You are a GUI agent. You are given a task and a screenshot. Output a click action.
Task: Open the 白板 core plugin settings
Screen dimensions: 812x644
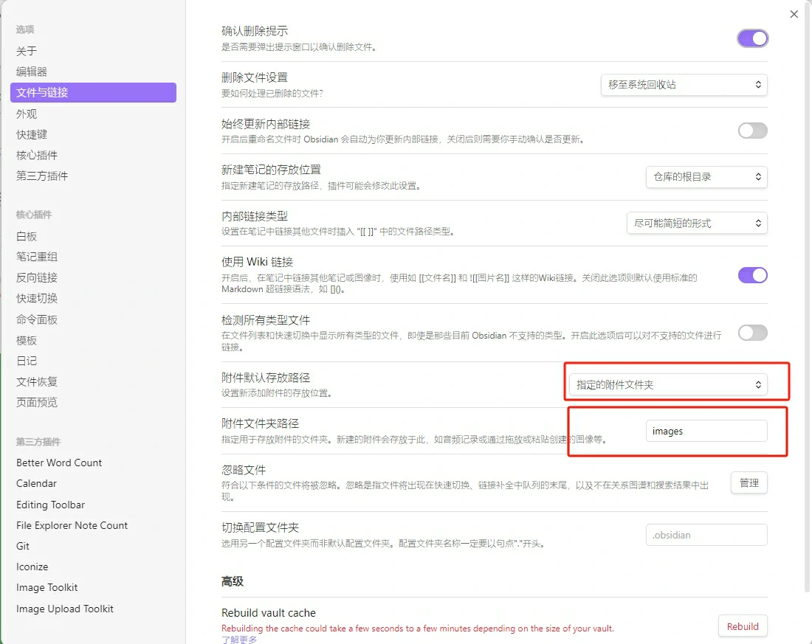[25, 236]
